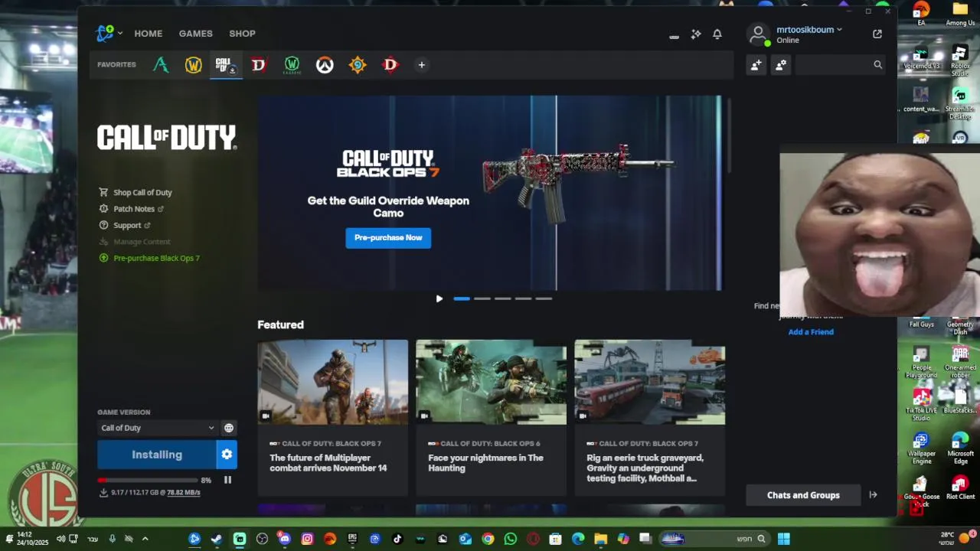Open the sparkle what's new icon
The height and width of the screenshot is (551, 980).
pyautogui.click(x=696, y=34)
